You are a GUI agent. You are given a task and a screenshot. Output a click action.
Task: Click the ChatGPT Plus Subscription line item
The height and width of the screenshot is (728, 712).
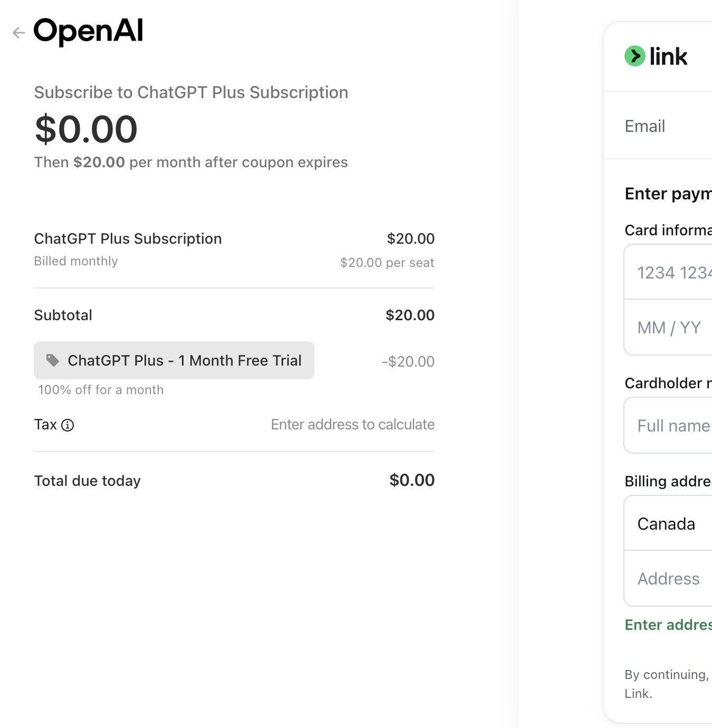click(x=128, y=239)
